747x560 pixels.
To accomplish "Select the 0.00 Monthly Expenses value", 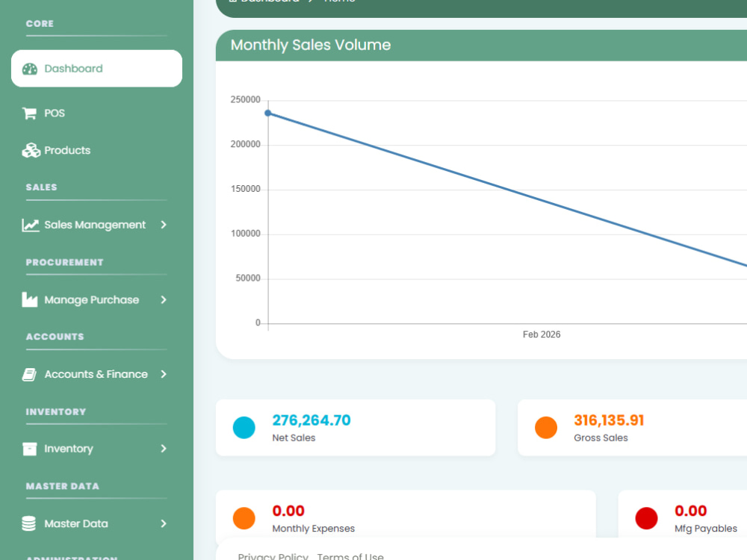I will pyautogui.click(x=288, y=511).
